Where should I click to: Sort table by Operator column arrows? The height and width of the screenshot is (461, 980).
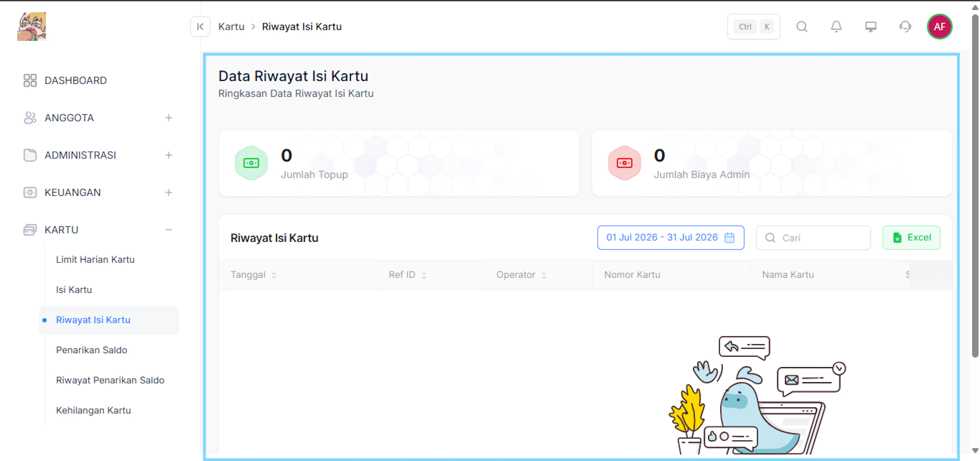tap(544, 275)
